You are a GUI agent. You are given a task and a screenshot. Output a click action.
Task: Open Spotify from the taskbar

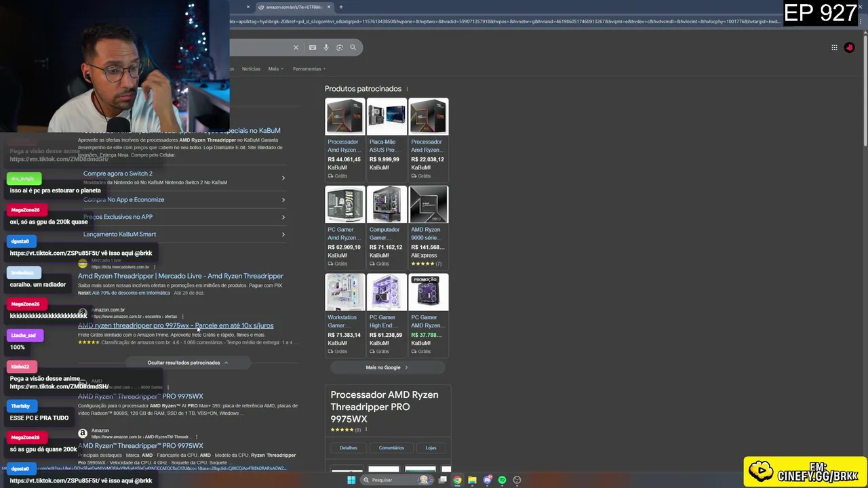click(x=502, y=480)
